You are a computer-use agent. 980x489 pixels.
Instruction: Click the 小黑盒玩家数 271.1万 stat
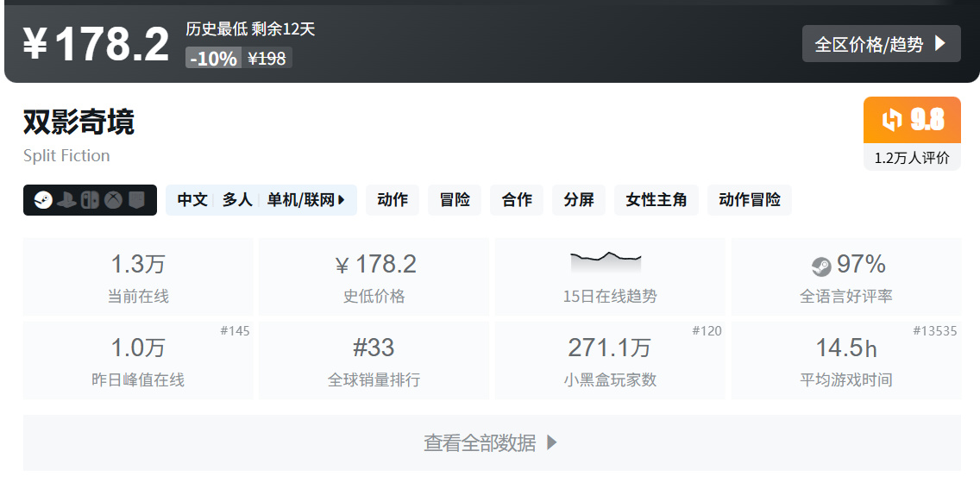tap(610, 360)
